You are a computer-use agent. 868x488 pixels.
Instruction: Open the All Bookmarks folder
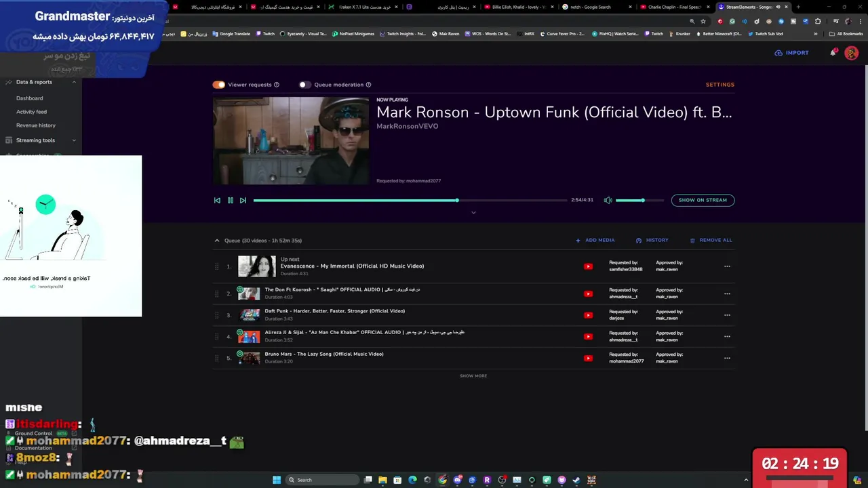click(846, 34)
